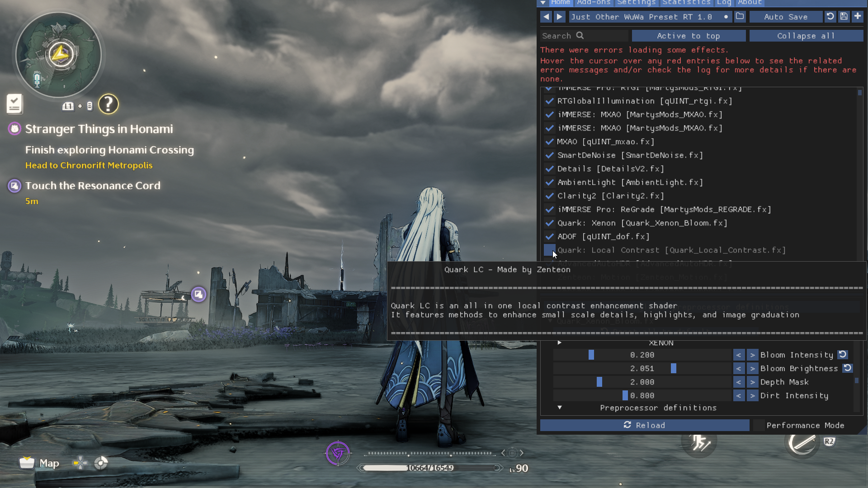Save the current preset with the floppy icon
Viewport: 868px width, 488px height.
[844, 17]
